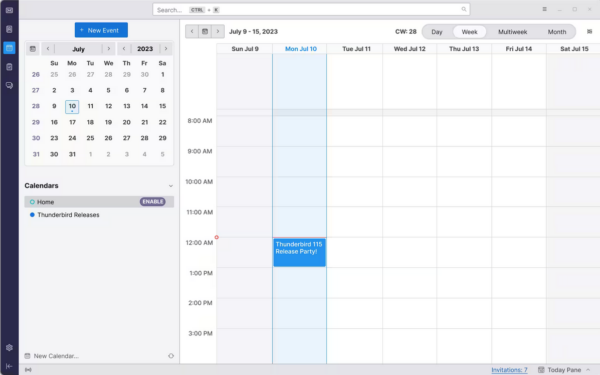The image size is (600, 375).
Task: Open the app menu hamburger icon
Action: coord(544,9)
